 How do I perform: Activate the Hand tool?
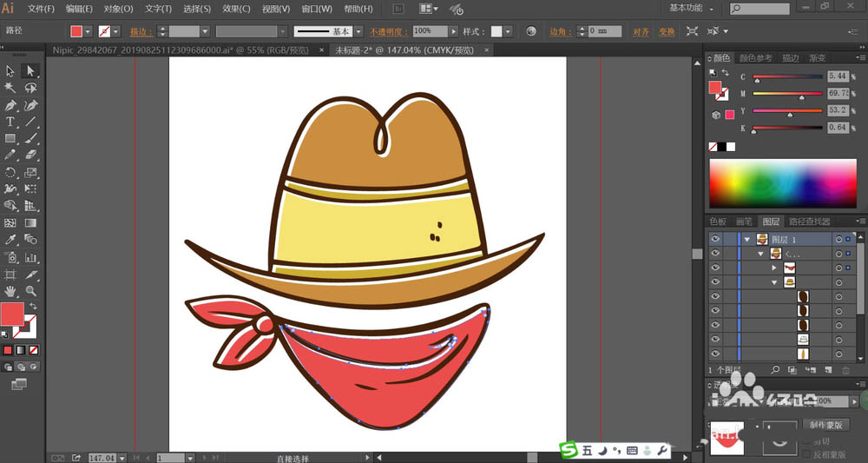coord(10,290)
